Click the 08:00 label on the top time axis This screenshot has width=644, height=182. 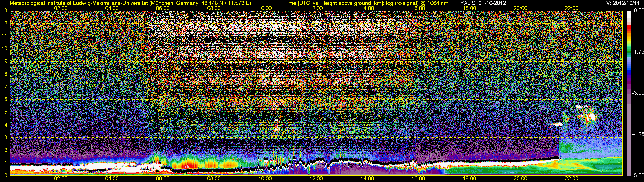coord(214,8)
